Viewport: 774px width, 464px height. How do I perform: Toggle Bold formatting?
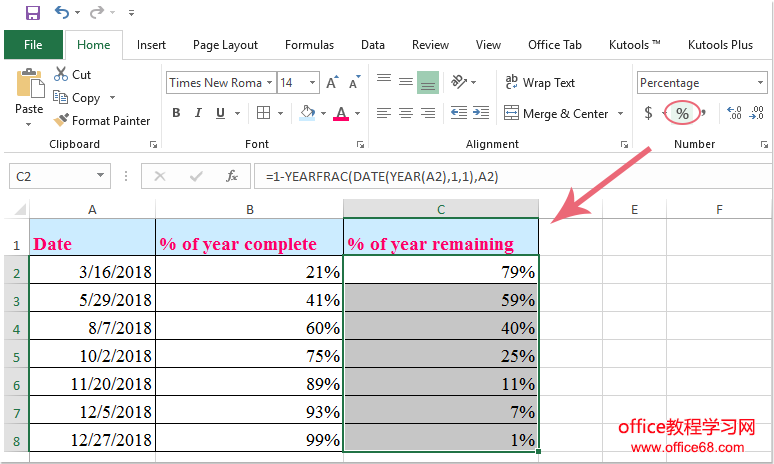click(176, 113)
